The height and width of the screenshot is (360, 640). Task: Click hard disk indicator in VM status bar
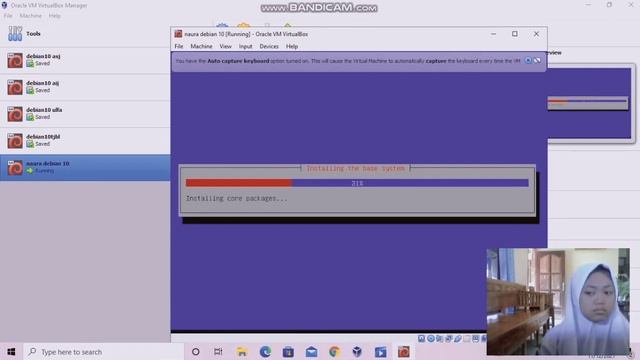(x=421, y=339)
